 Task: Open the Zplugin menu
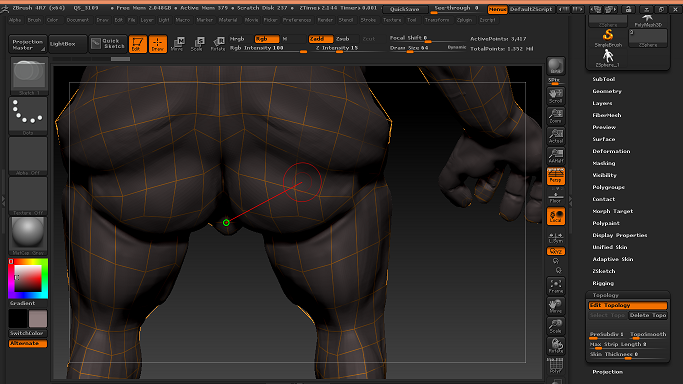click(x=464, y=20)
